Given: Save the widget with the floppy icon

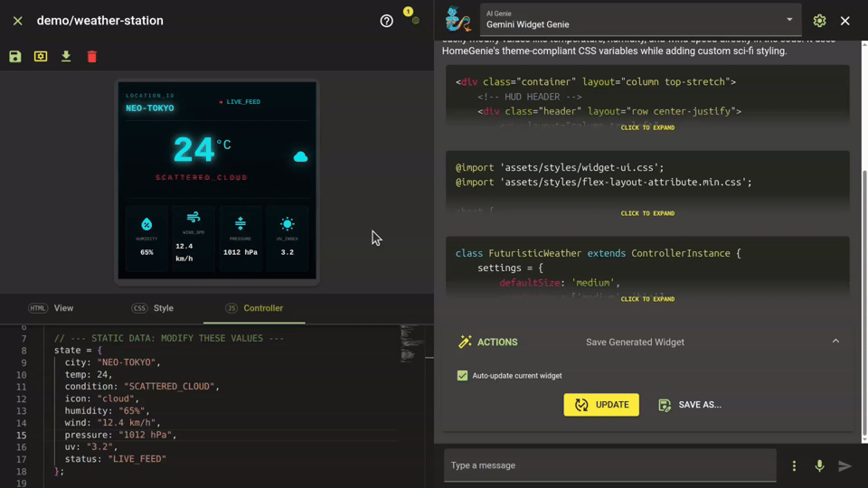Looking at the screenshot, I should [15, 56].
